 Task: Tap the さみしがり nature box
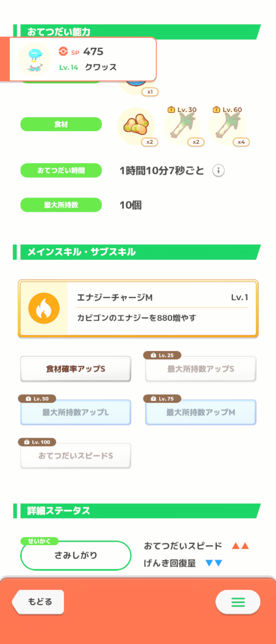pyautogui.click(x=76, y=555)
